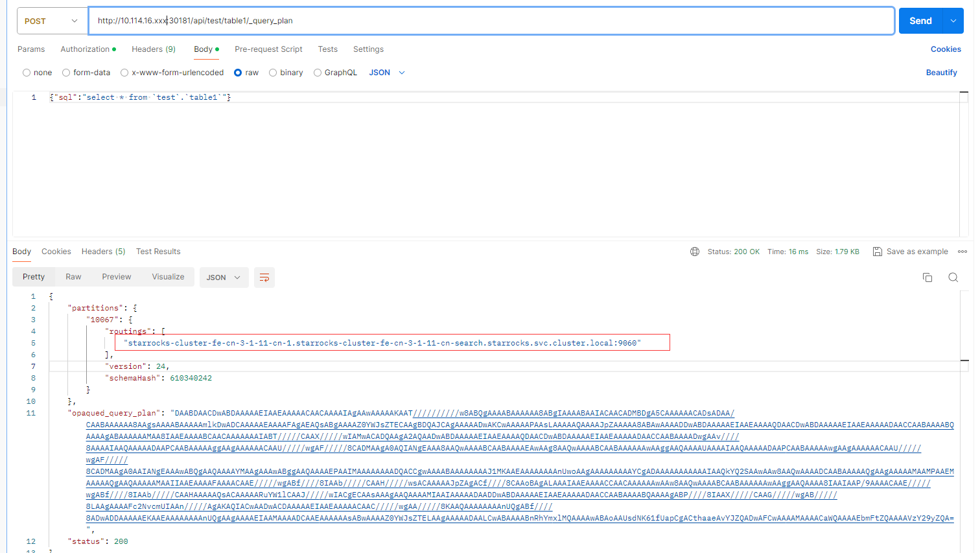
Task: Click the Status: 200 OK indicator
Action: point(733,252)
